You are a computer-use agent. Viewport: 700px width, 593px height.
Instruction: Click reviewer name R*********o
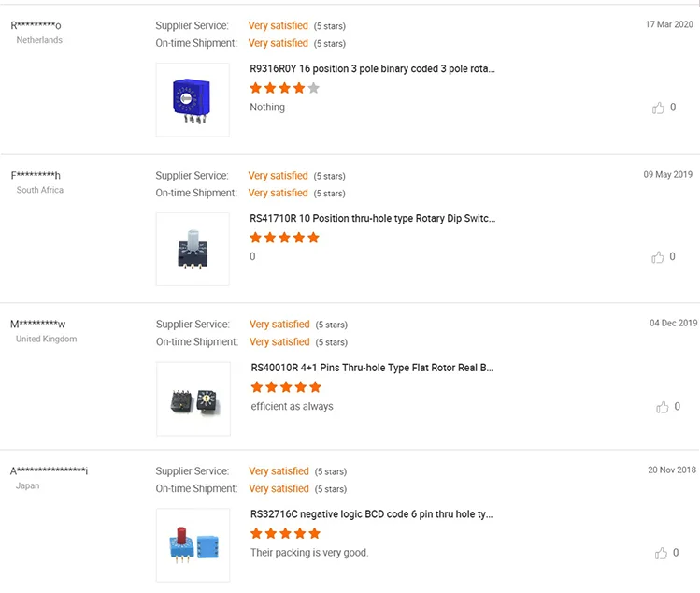(x=36, y=25)
